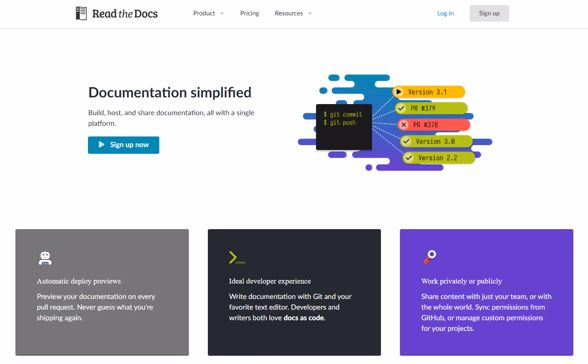Click the PR #379 checkmark icon
This screenshot has width=588, height=364.
pyautogui.click(x=401, y=108)
